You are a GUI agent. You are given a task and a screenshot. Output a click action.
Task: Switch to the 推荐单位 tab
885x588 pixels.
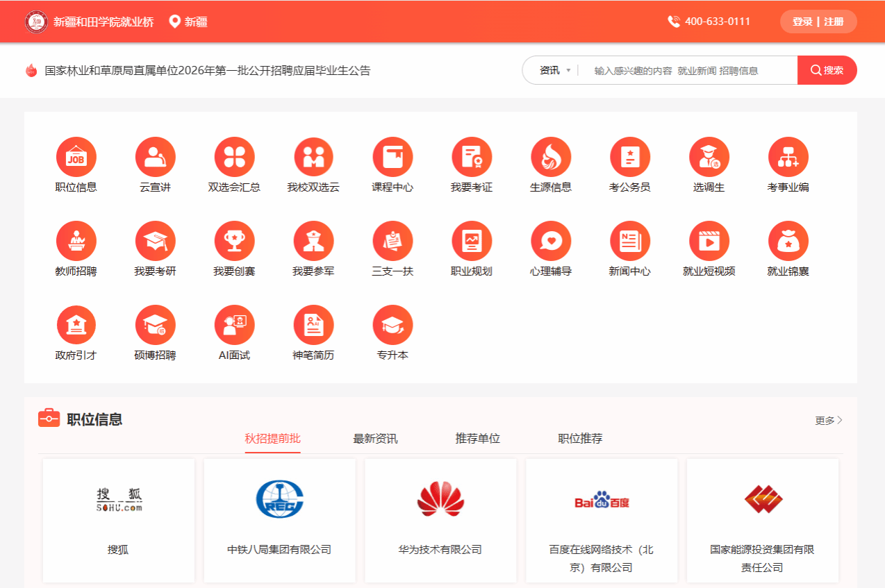coord(477,439)
